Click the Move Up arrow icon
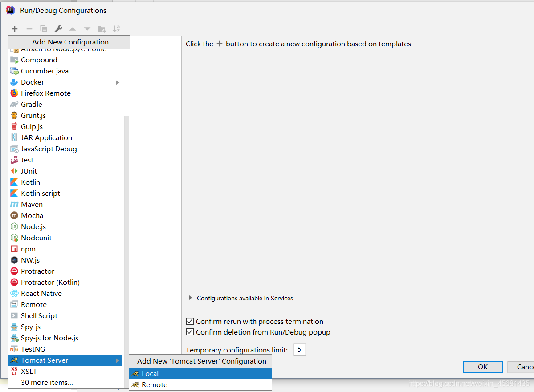534x392 pixels. 73,29
